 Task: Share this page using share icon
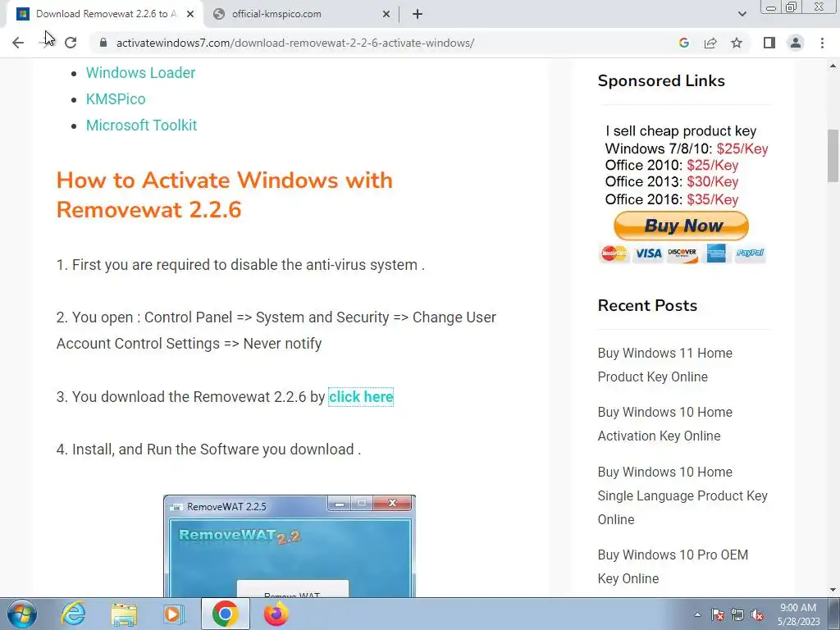[710, 43]
